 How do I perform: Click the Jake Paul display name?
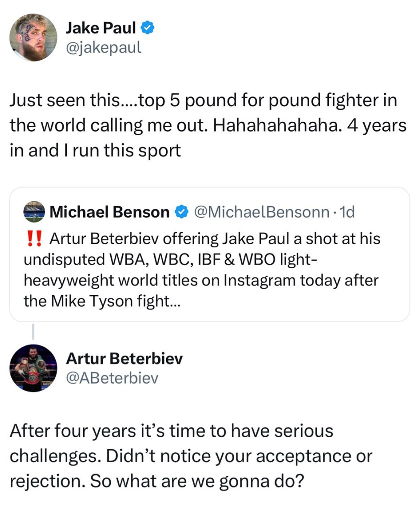101,28
